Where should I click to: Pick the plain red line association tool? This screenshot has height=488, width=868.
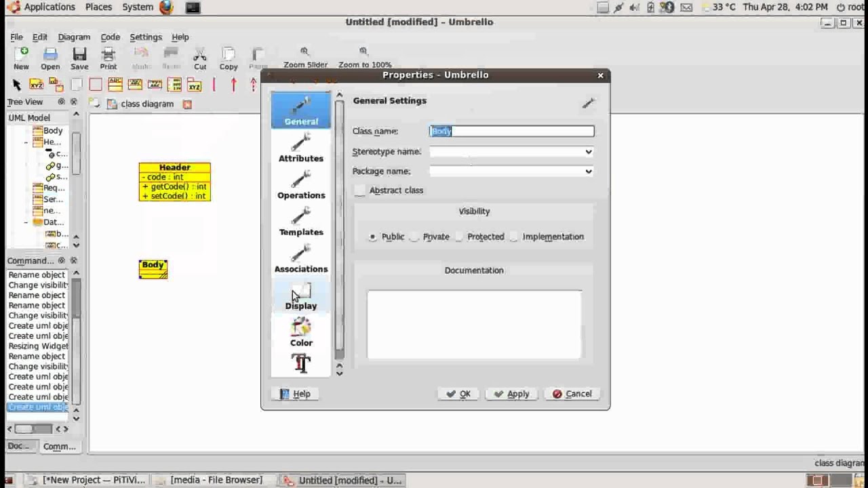click(214, 85)
